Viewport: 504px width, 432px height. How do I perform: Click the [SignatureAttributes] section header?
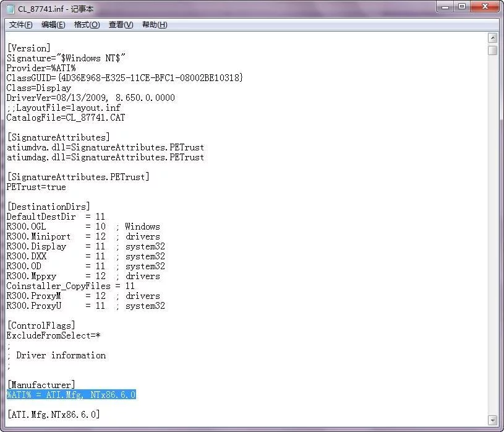(59, 137)
